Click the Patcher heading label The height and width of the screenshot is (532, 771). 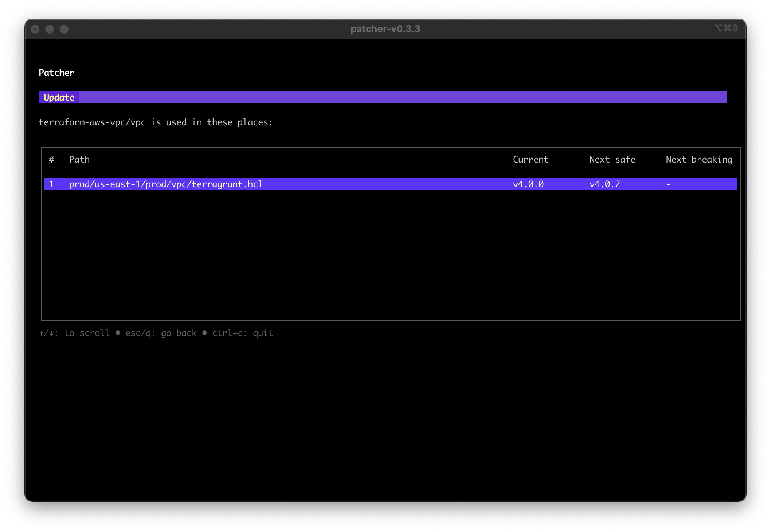pyautogui.click(x=56, y=73)
